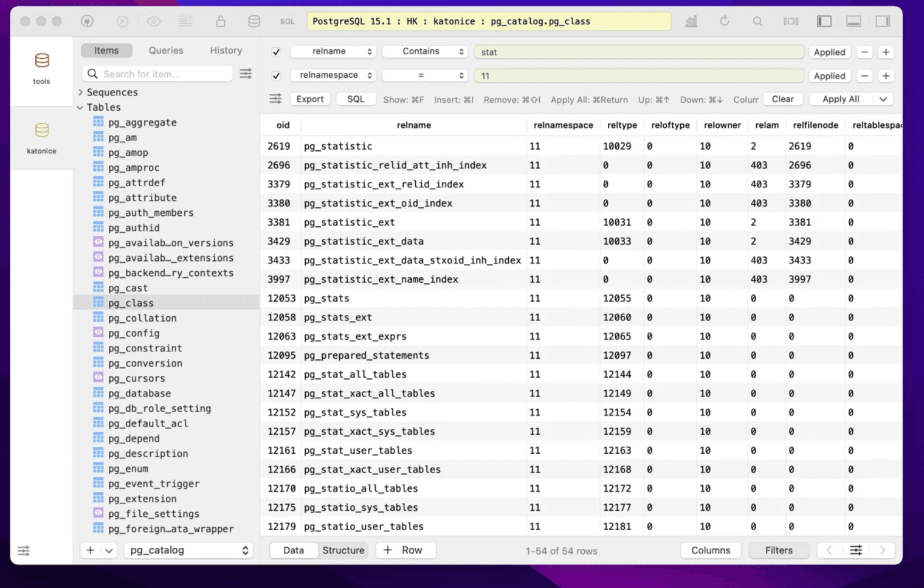
Task: Click the filter input containing stat
Action: coord(638,52)
